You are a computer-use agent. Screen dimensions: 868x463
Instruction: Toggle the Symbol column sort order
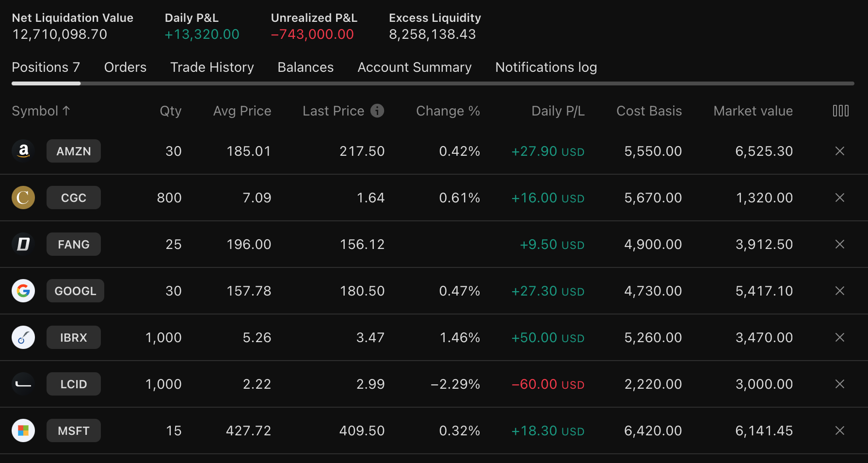(41, 111)
